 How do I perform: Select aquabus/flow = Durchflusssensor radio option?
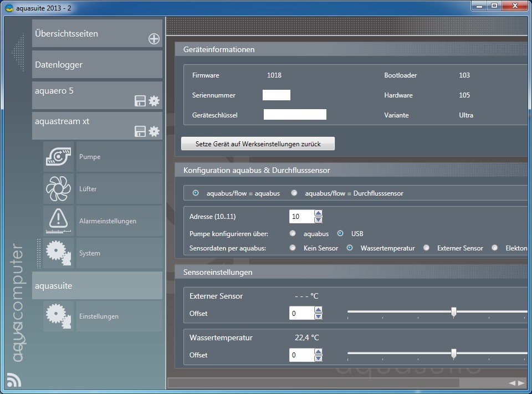click(294, 193)
